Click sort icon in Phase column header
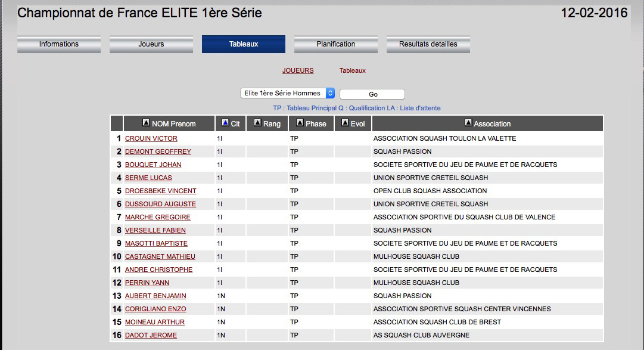This screenshot has width=644, height=350. click(300, 123)
